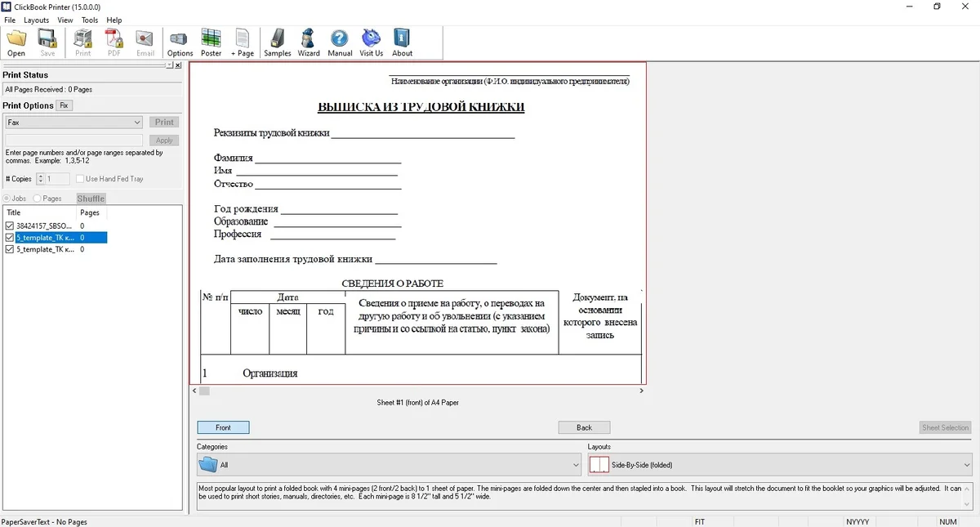The height and width of the screenshot is (527, 980).
Task: Select the 38424157_SBSO job row
Action: coord(56,226)
